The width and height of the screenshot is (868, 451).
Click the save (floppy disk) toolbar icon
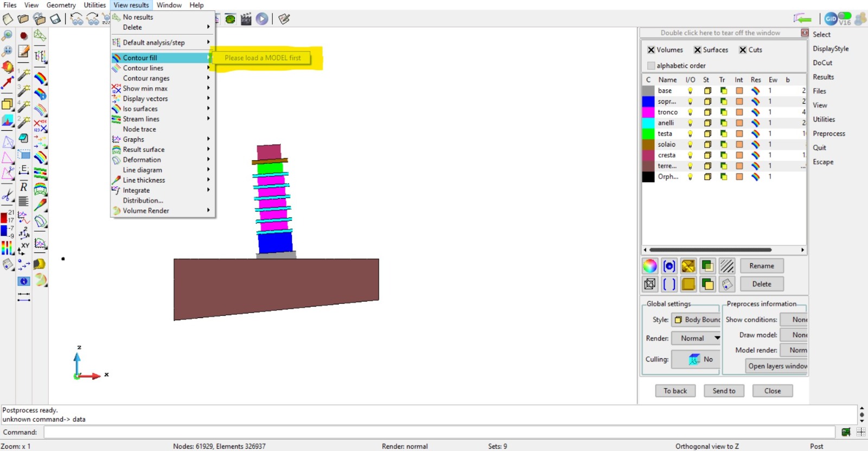click(55, 19)
